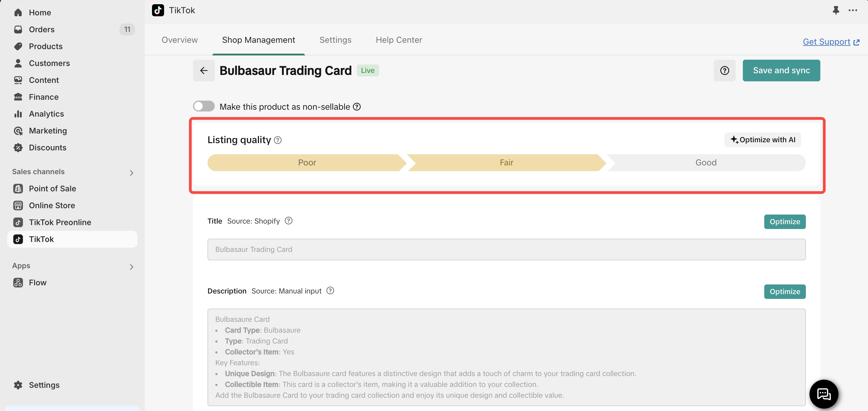Click the non-sellable info question icon
This screenshot has width=868, height=411.
coord(356,107)
